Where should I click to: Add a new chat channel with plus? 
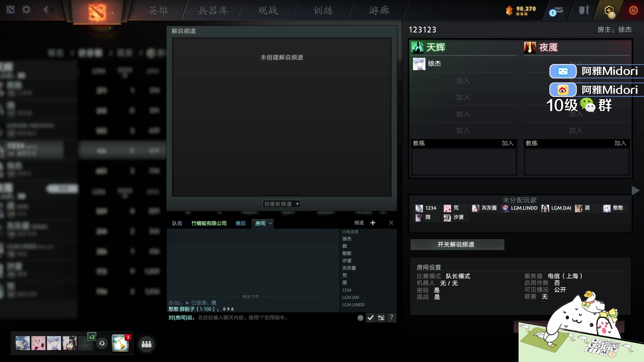[x=373, y=223]
